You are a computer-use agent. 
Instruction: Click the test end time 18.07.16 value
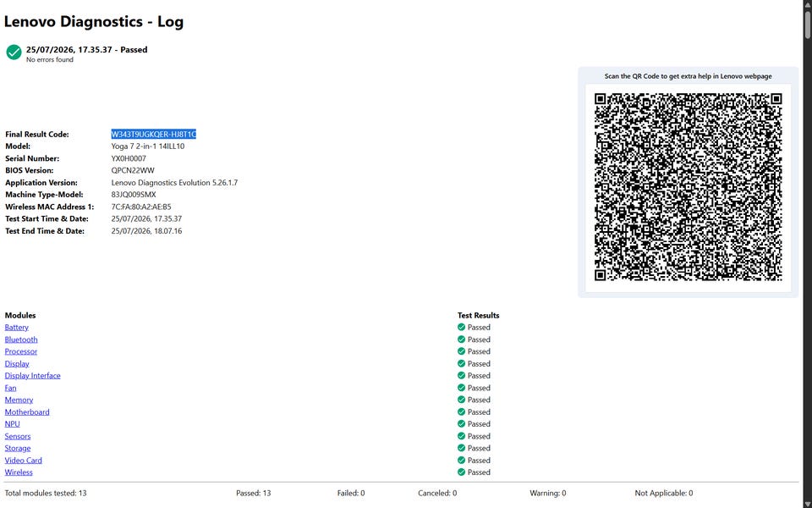pos(146,231)
